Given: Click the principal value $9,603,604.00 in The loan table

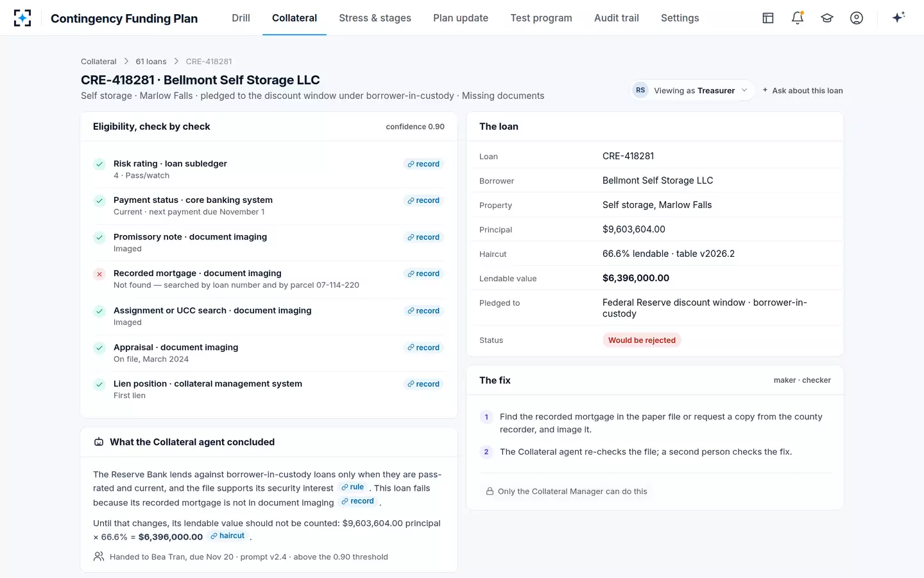Looking at the screenshot, I should coord(634,229).
